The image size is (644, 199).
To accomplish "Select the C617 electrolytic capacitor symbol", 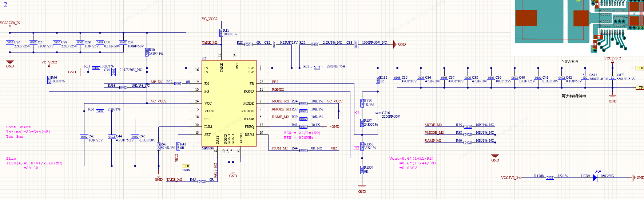I will click(585, 78).
